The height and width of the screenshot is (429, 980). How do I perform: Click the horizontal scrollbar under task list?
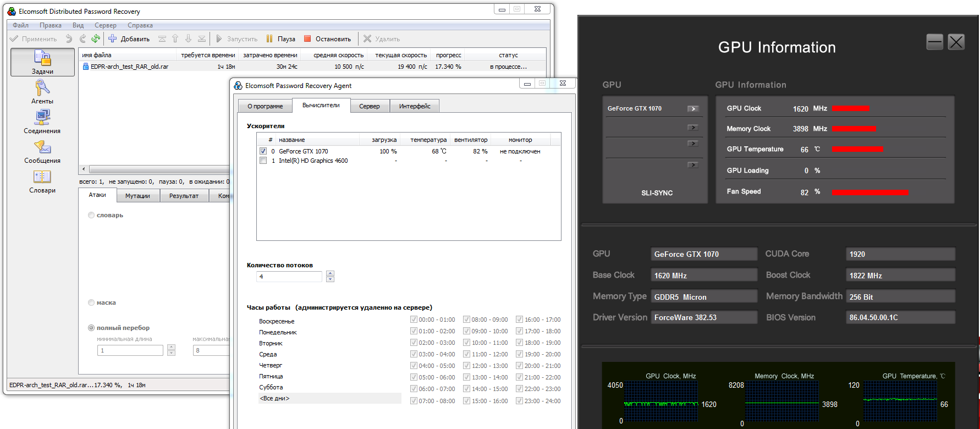(155, 169)
